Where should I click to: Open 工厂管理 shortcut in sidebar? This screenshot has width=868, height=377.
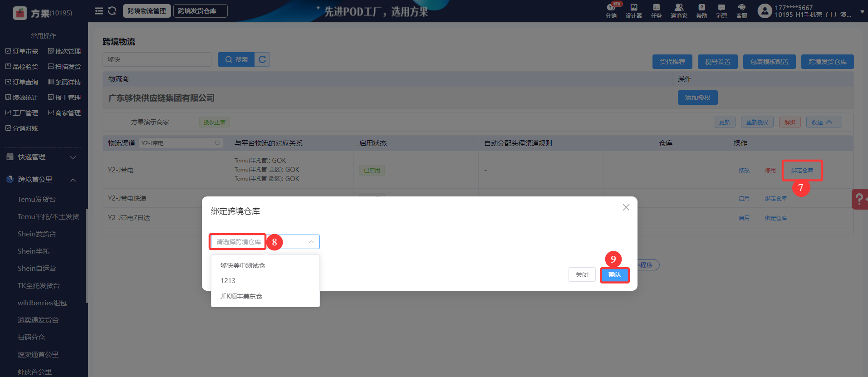[x=22, y=113]
